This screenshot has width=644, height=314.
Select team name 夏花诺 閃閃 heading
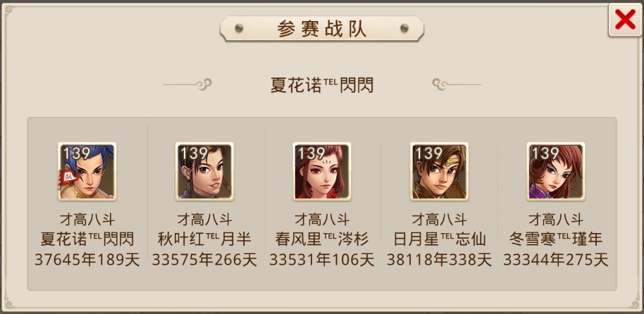tap(321, 85)
